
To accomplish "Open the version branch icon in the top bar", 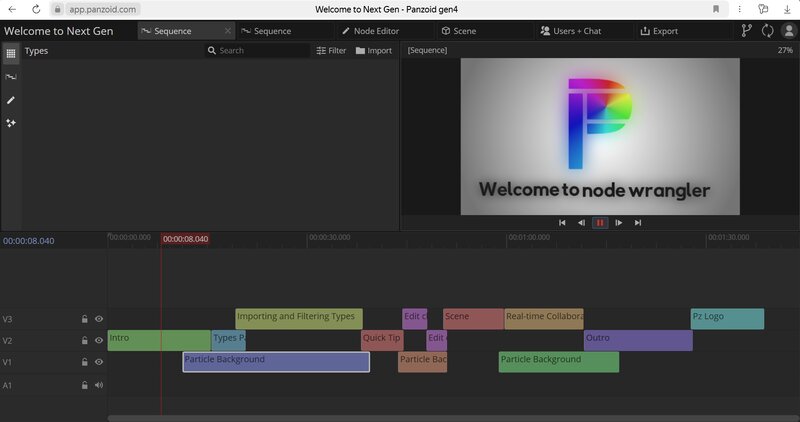I will coord(746,31).
